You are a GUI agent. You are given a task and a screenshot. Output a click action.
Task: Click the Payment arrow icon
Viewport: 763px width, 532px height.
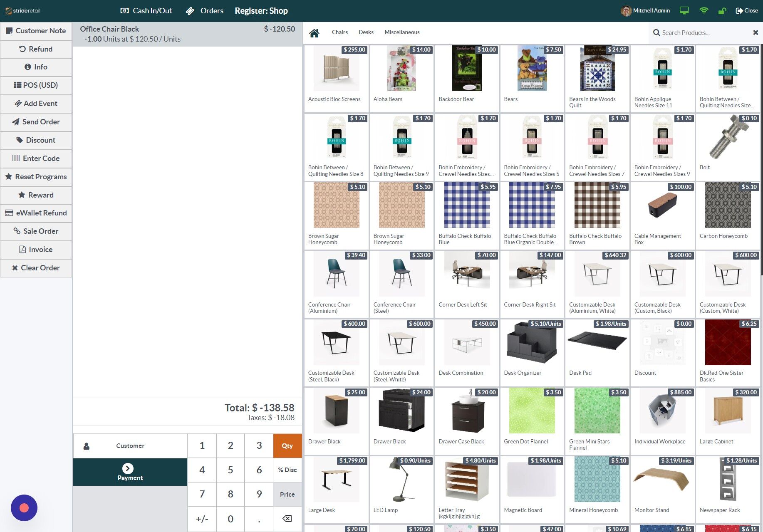[128, 468]
